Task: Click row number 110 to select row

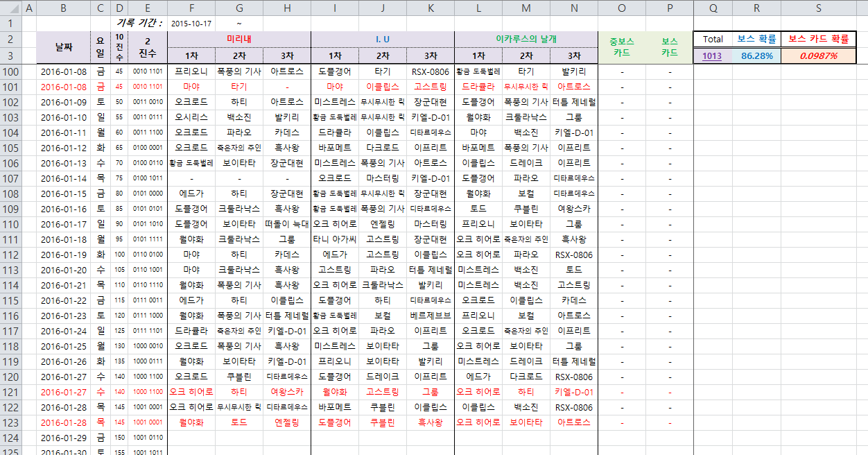Action: pos(10,225)
